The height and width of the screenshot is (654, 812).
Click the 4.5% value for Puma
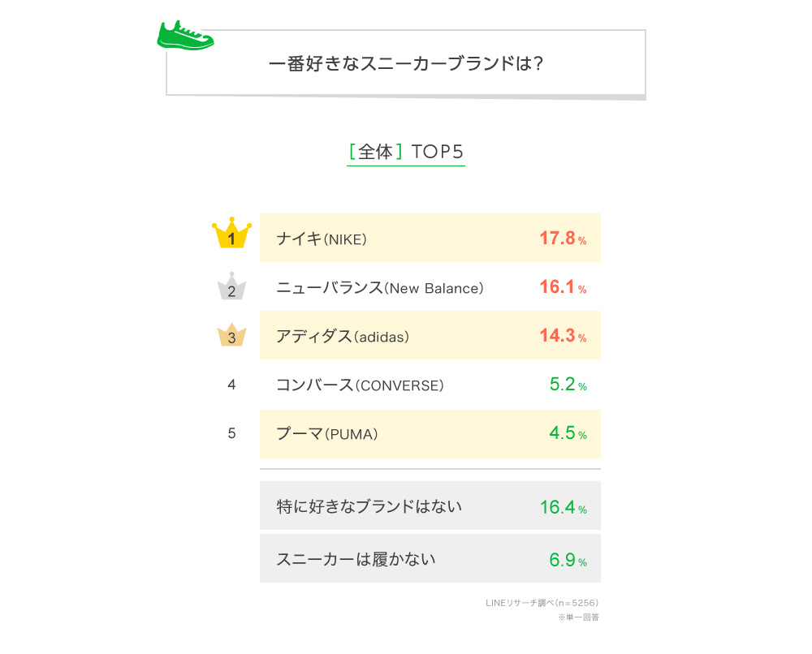(x=567, y=433)
